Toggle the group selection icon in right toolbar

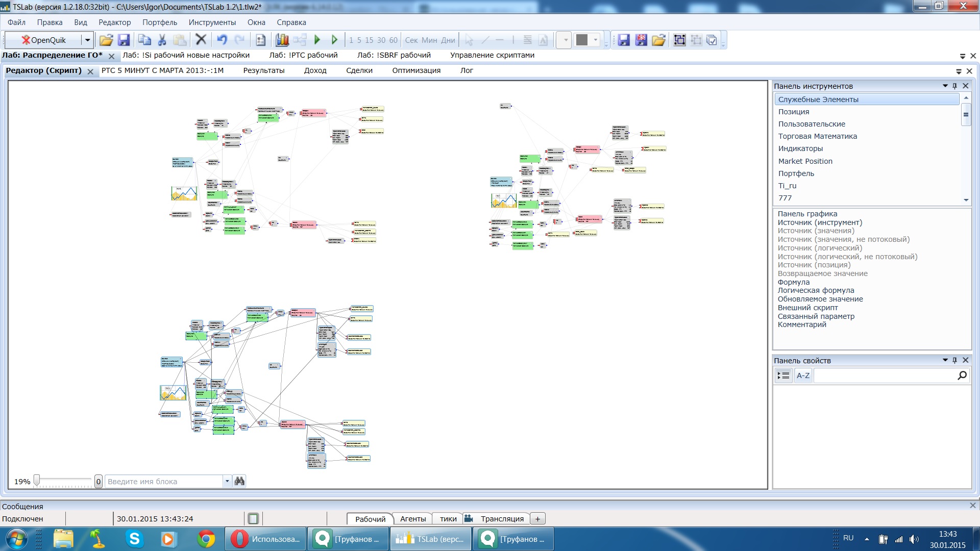click(x=679, y=40)
